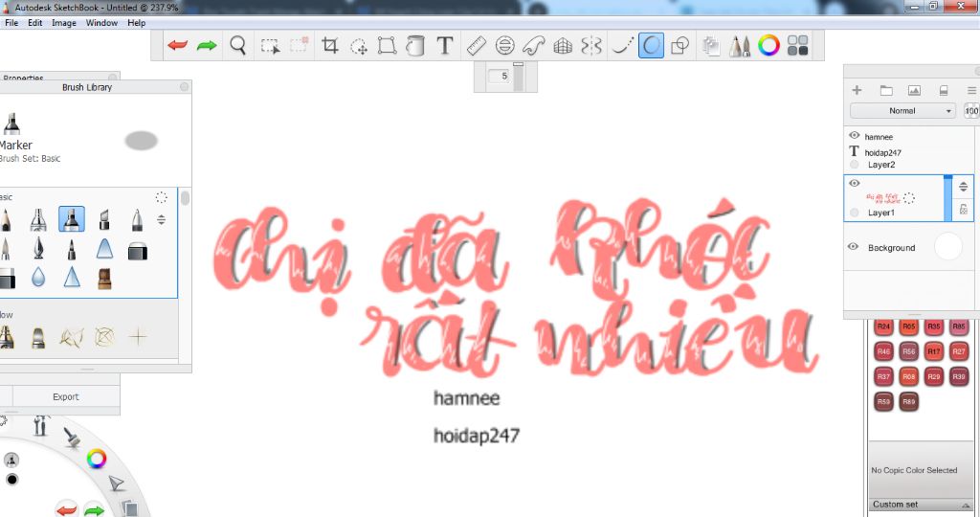Toggle the lock transparency icon on Layer1
The height and width of the screenshot is (517, 980).
point(963,209)
